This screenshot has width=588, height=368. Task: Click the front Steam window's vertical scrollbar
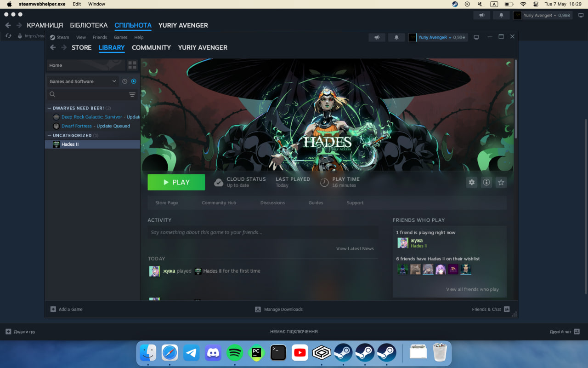coord(515,99)
